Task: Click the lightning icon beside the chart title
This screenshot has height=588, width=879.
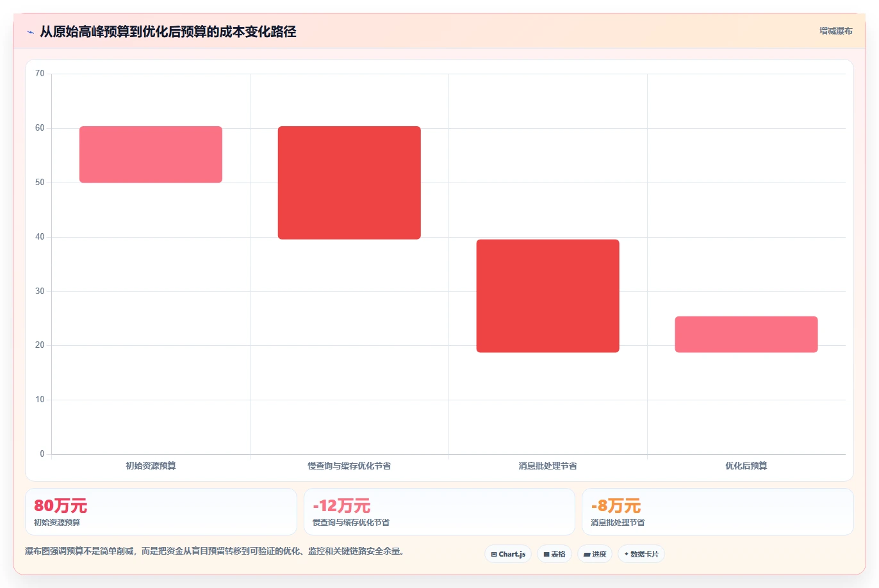Action: 30,32
